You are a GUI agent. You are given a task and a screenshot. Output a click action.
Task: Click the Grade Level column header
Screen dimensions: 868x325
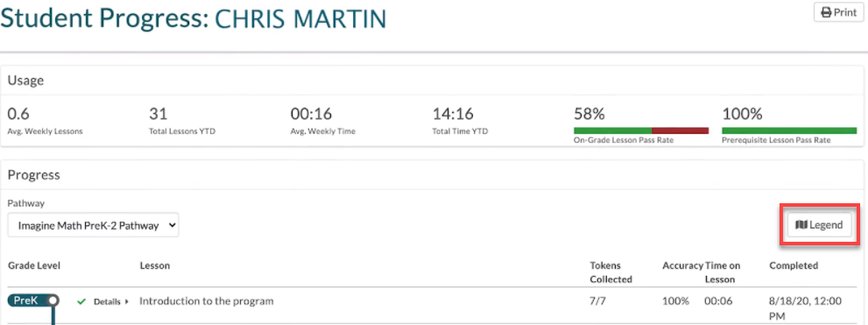[34, 265]
